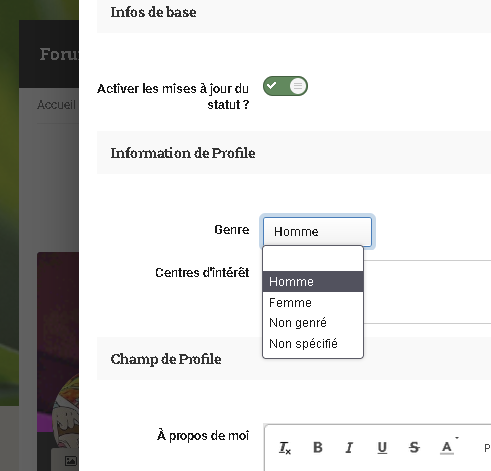Viewport: 491px width, 471px height.
Task: Click the Accueil link in background page
Action: (x=56, y=105)
